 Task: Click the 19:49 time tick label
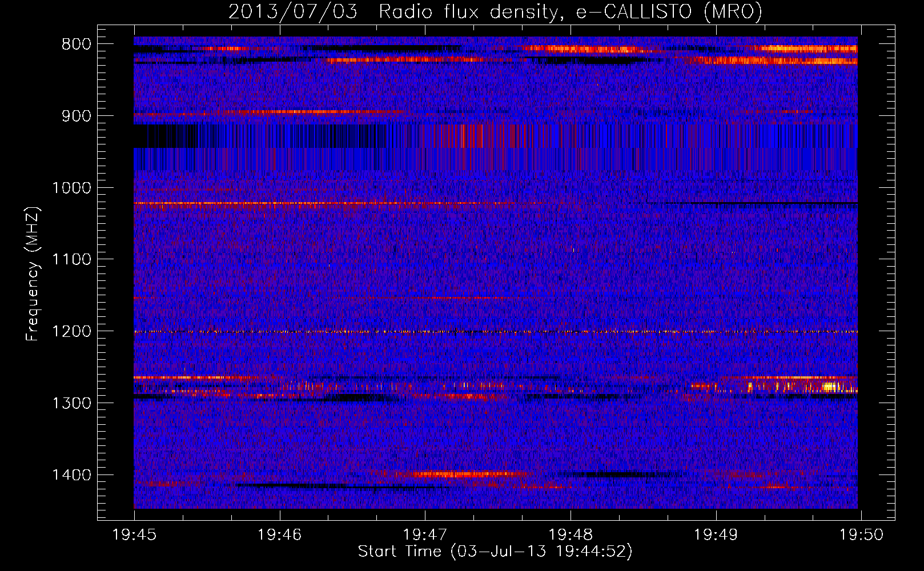[716, 535]
